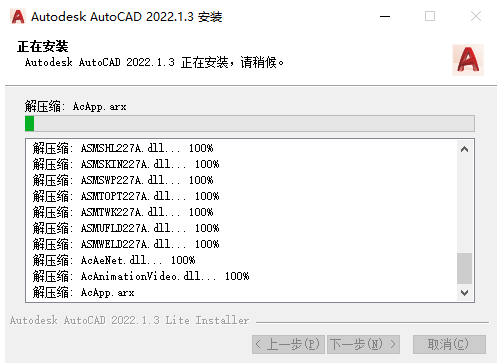Click the scrollbar down arrow in the log list
The height and width of the screenshot is (363, 497).
[x=464, y=293]
